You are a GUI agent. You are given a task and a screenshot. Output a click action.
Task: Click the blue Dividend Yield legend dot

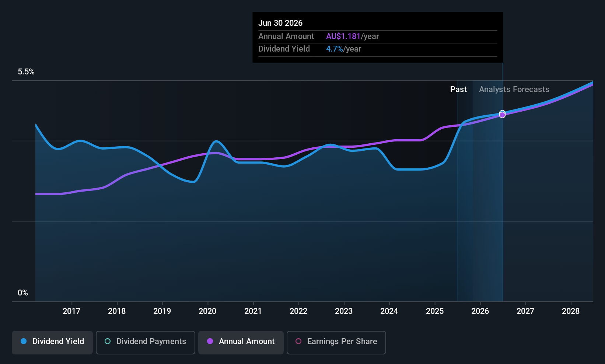[24, 341]
